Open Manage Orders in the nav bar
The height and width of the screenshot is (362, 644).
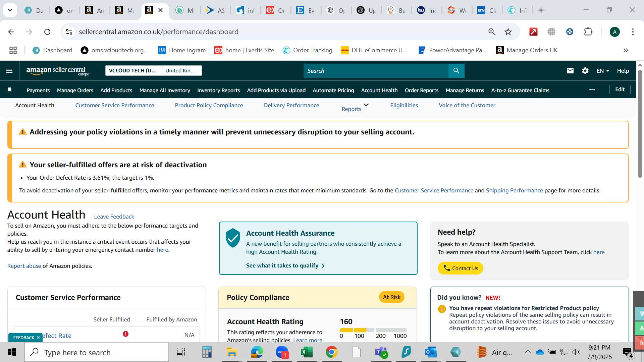[75, 90]
